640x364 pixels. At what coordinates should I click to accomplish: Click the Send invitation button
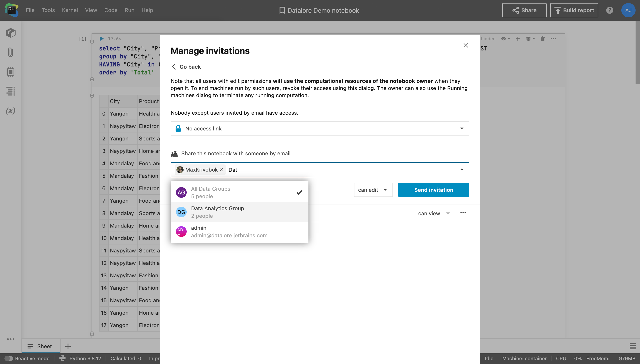click(433, 190)
